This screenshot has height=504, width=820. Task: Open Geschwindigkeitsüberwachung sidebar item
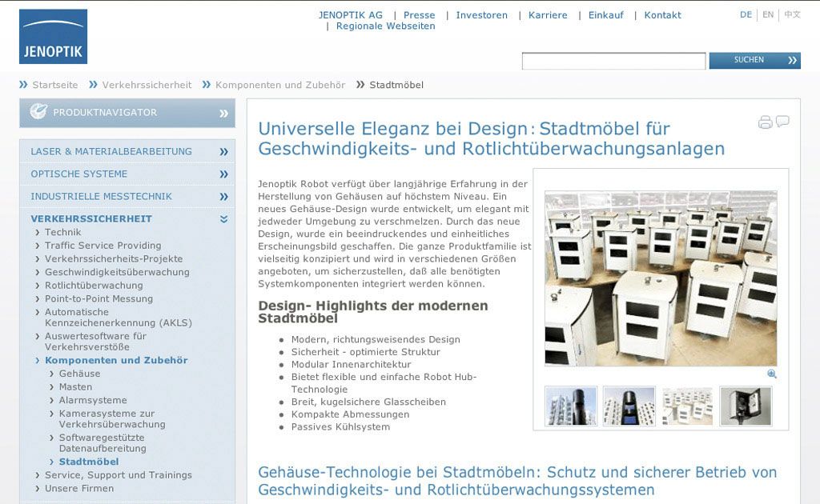click(x=117, y=272)
